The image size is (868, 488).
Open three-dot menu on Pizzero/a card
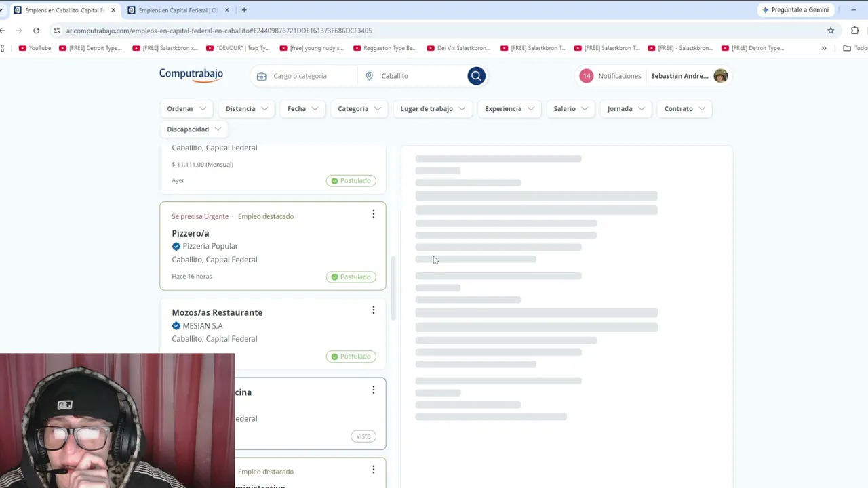373,214
